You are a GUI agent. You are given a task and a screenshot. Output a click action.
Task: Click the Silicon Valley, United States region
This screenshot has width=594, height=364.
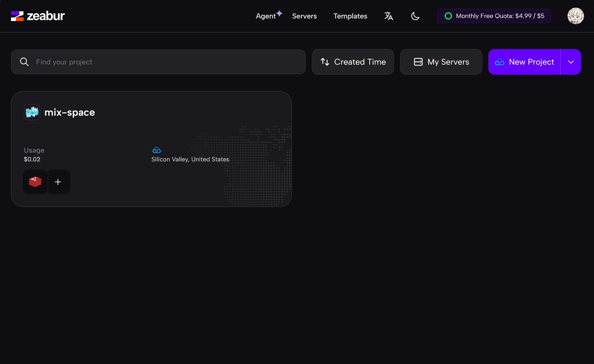pos(190,159)
